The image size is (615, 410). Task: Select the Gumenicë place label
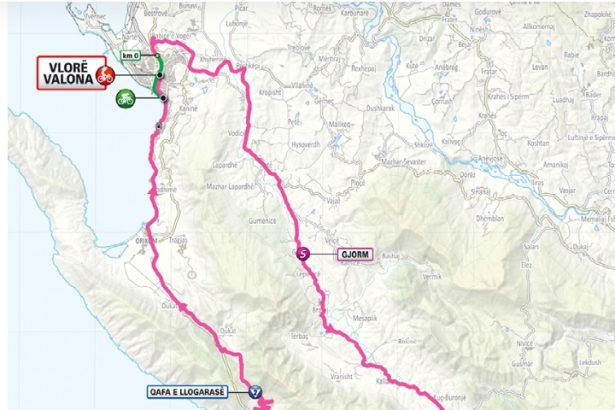[x=262, y=221]
